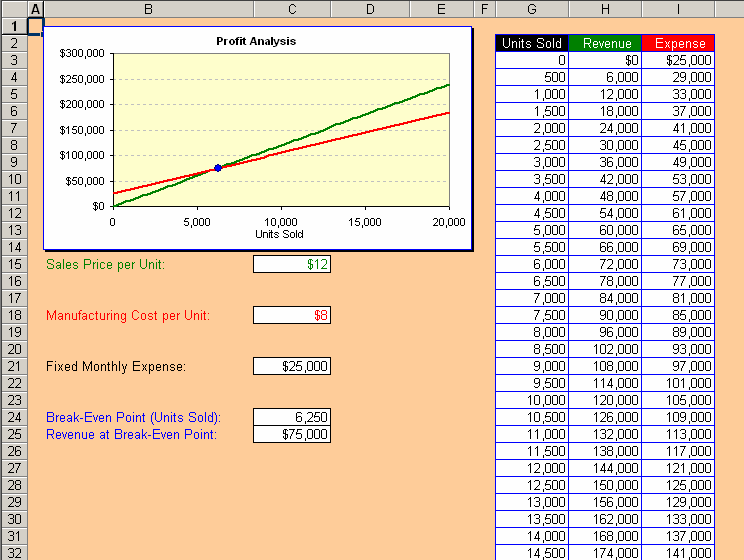Click the $25,000 Fixed Monthly Expense cell
Viewport: 744px width, 560px height.
coord(292,366)
